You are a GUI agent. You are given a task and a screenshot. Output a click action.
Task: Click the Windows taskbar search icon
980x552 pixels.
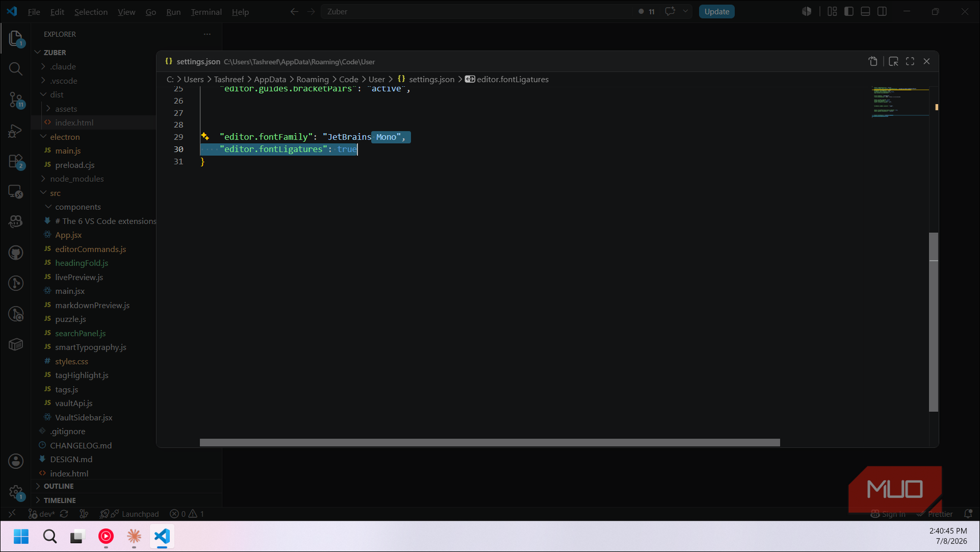(50, 537)
